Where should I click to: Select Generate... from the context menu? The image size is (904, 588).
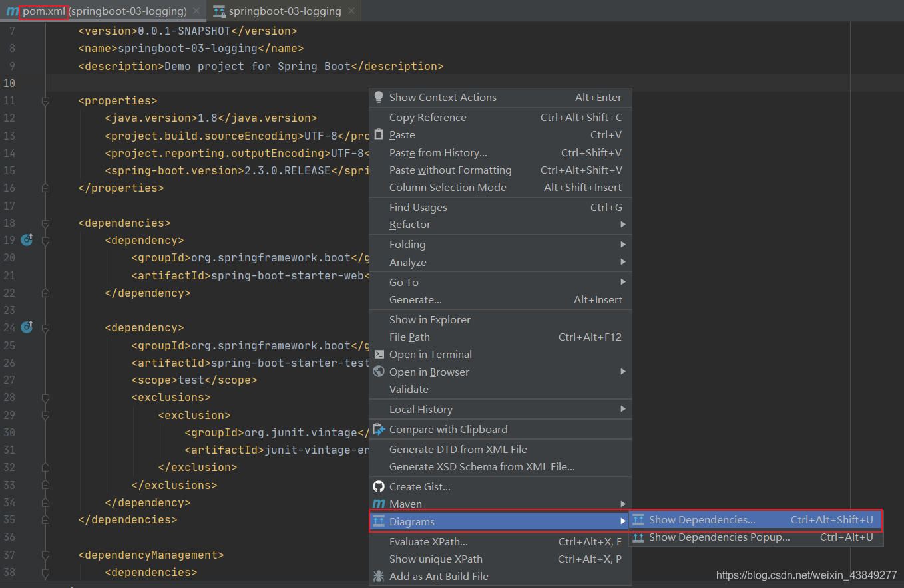pyautogui.click(x=500, y=300)
